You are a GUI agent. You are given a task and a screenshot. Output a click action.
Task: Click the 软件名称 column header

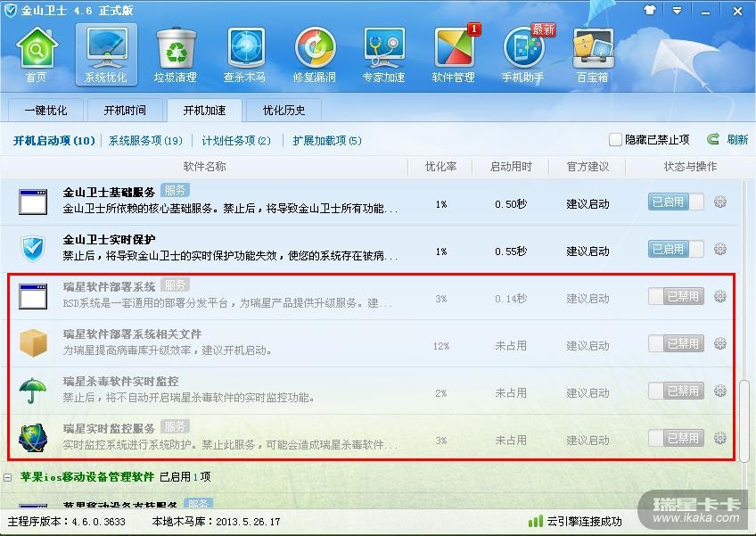tap(204, 167)
